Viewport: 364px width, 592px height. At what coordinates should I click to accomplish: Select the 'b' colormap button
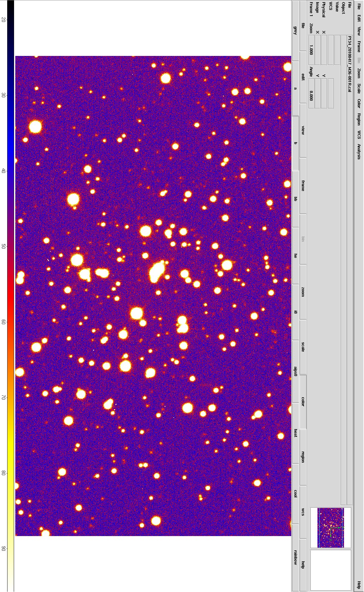(295, 143)
